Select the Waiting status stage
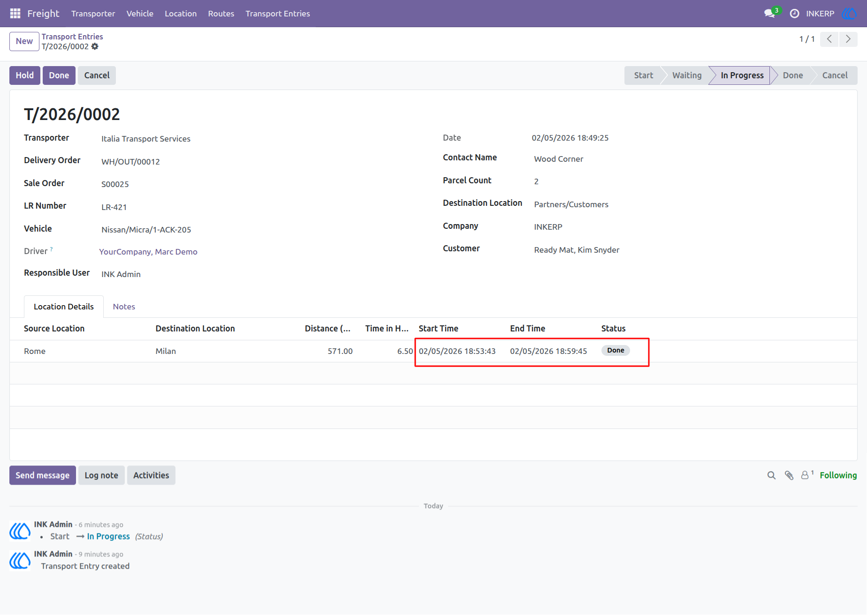 (687, 75)
